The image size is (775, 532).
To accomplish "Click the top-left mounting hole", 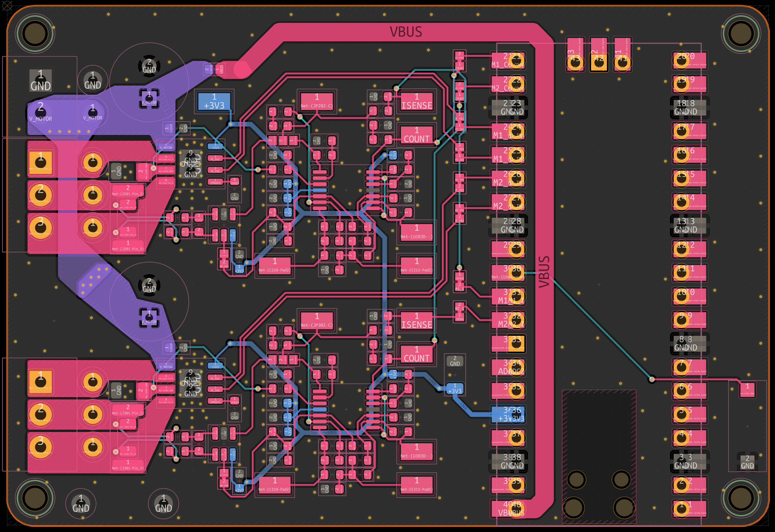I will [x=35, y=33].
